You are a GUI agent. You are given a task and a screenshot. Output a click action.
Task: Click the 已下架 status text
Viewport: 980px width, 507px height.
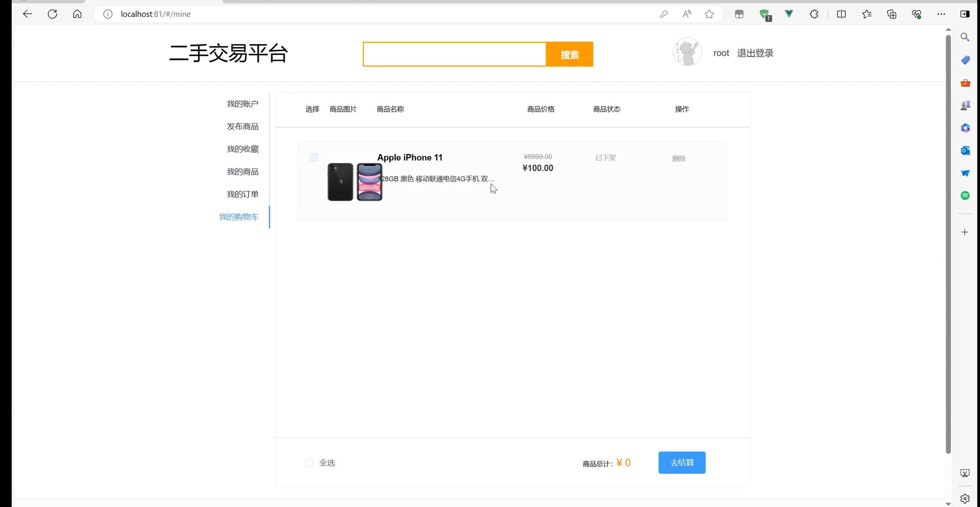tap(605, 158)
